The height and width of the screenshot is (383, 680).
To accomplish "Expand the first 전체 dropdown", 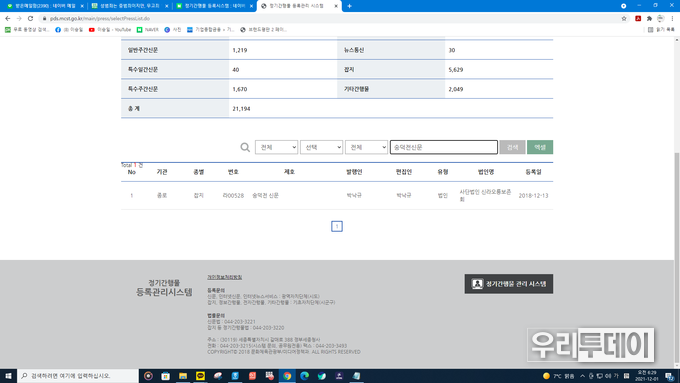I will 276,147.
